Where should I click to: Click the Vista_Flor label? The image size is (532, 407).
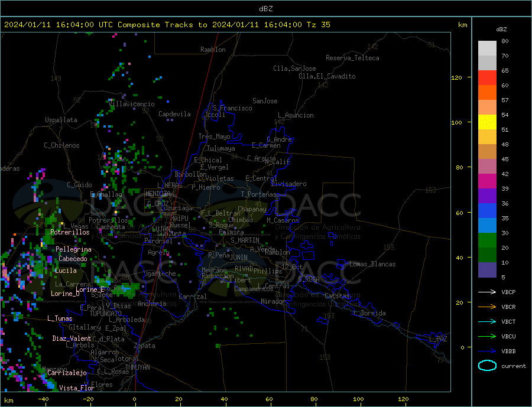point(77,388)
